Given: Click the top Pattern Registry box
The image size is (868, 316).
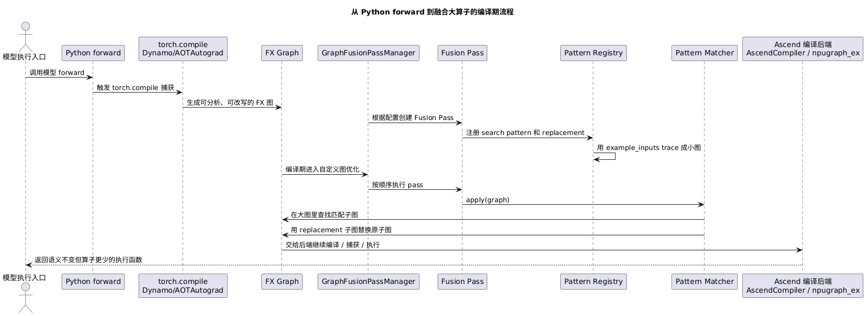Looking at the screenshot, I should point(593,53).
